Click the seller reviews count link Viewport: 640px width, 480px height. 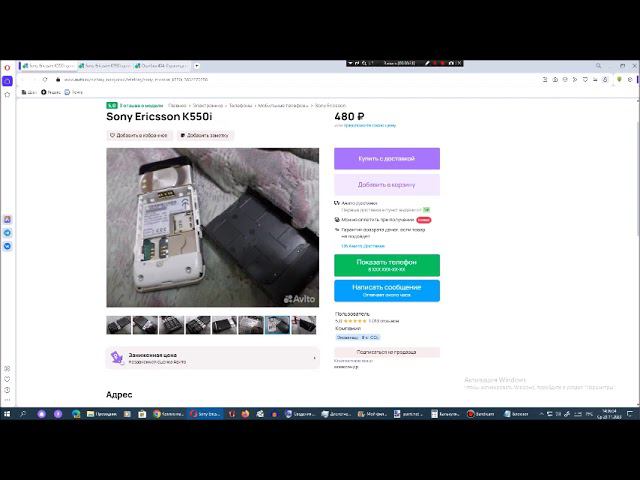click(x=384, y=321)
